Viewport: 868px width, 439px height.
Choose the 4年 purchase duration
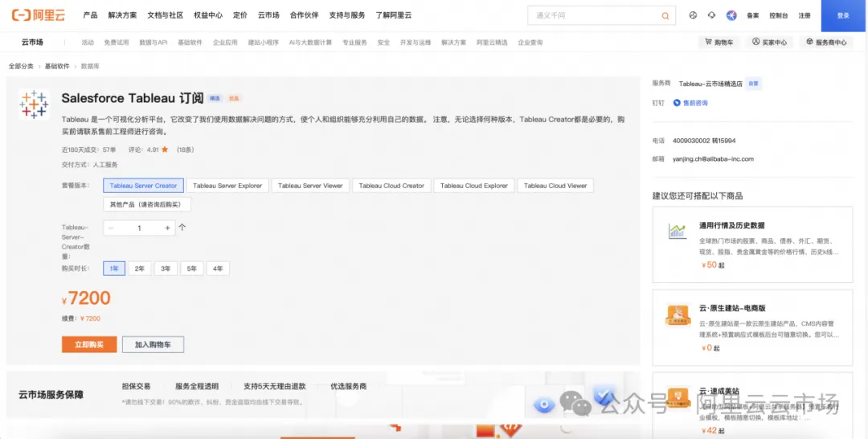tap(218, 269)
